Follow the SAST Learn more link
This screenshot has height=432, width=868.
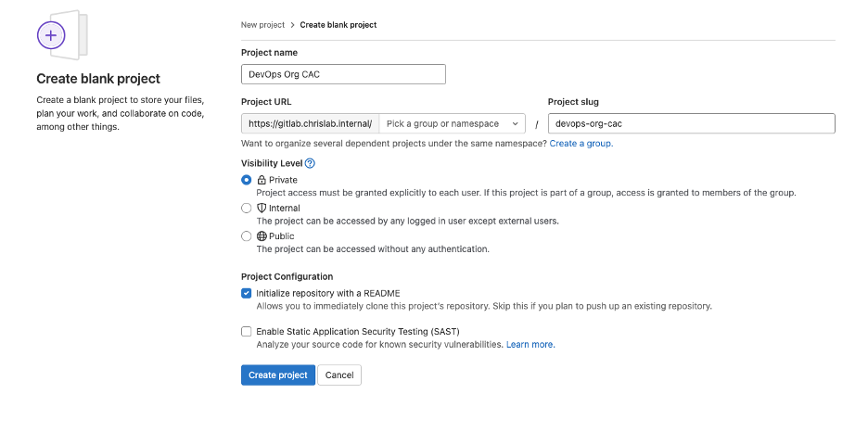click(x=530, y=344)
